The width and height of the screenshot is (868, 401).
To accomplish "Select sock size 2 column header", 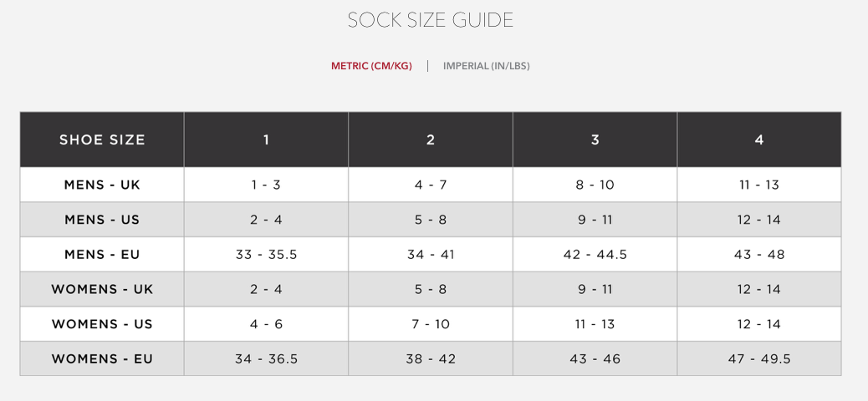I will [x=431, y=140].
